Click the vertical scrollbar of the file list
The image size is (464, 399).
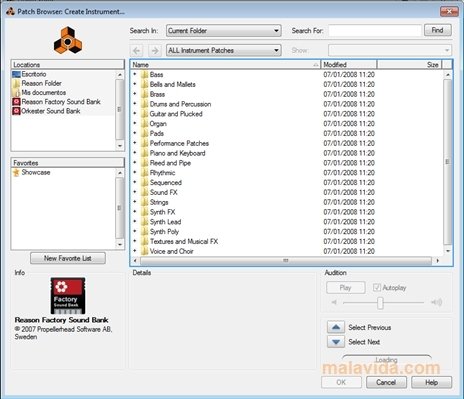click(x=448, y=162)
